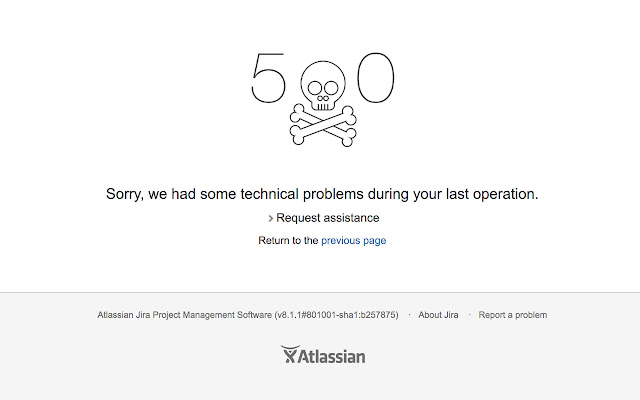Click the "Sorry, we had some technical problems" message
This screenshot has height=400, width=640.
pos(322,194)
